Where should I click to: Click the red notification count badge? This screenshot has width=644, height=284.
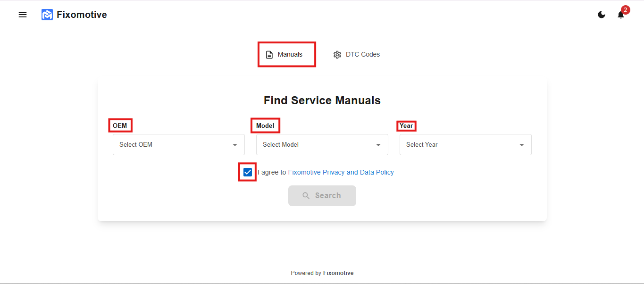[x=626, y=9]
